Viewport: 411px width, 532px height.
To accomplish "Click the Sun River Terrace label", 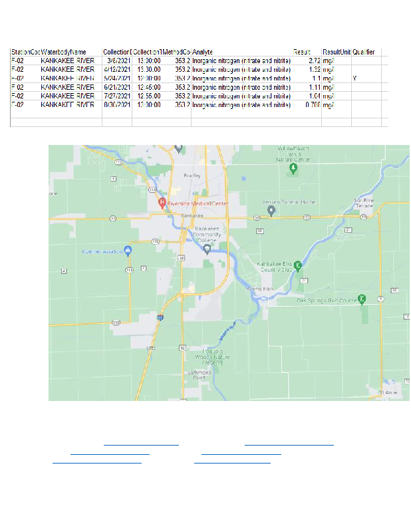I will [366, 203].
